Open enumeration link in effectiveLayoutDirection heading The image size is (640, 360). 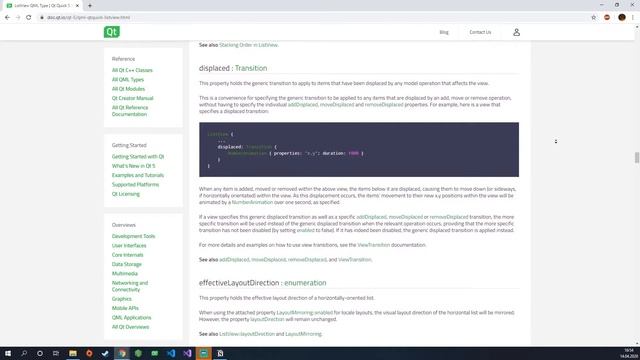pyautogui.click(x=305, y=283)
